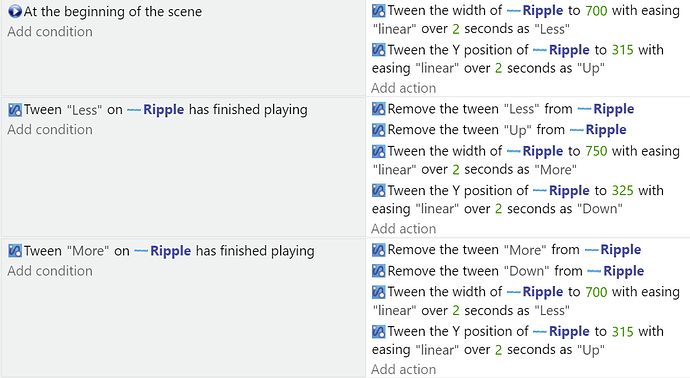
Task: Click the tween icon on Remove tween "Less" action
Action: (378, 109)
